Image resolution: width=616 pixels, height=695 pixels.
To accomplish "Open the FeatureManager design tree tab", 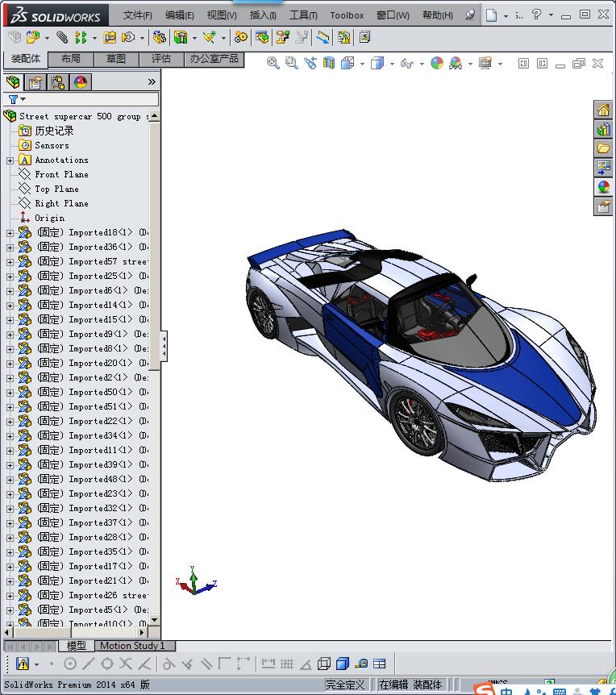I will coord(13,81).
